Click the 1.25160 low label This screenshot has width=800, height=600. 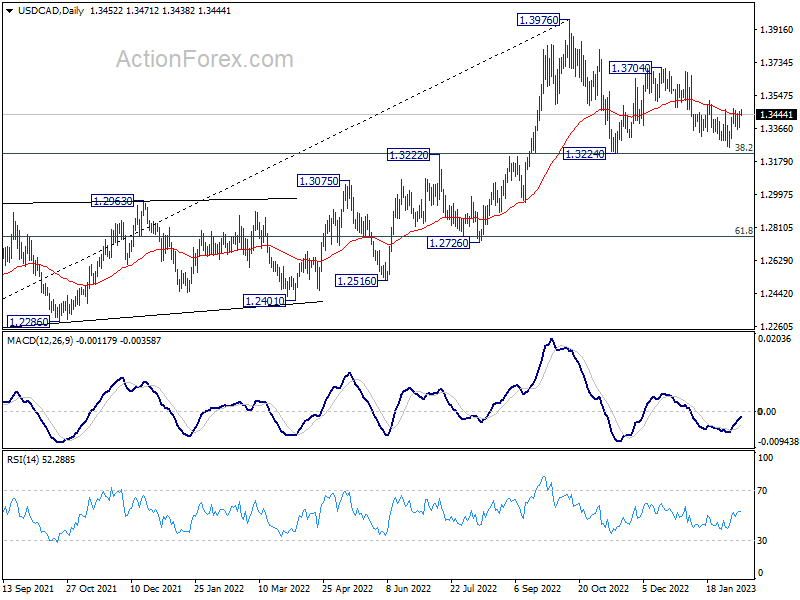357,281
